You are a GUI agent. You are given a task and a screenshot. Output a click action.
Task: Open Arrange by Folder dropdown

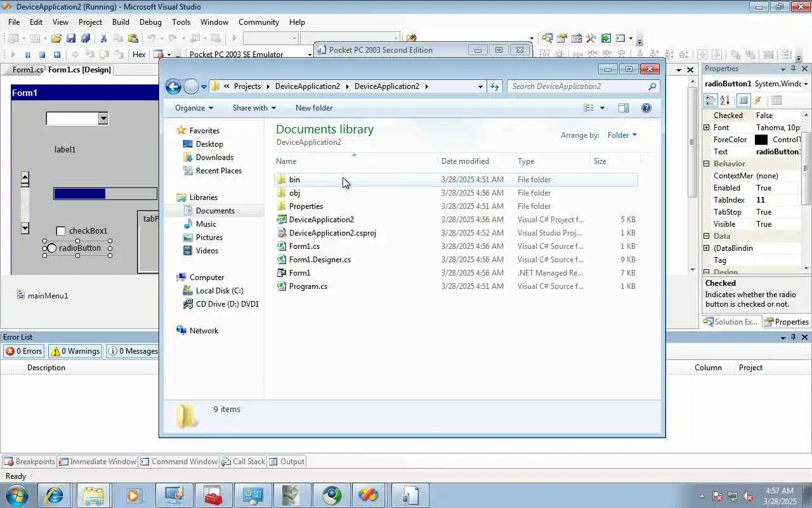(622, 135)
